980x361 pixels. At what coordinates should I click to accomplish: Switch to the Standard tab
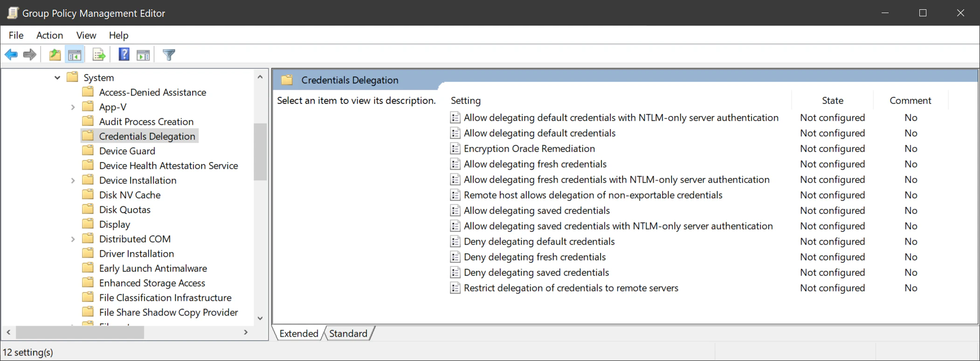pos(348,334)
